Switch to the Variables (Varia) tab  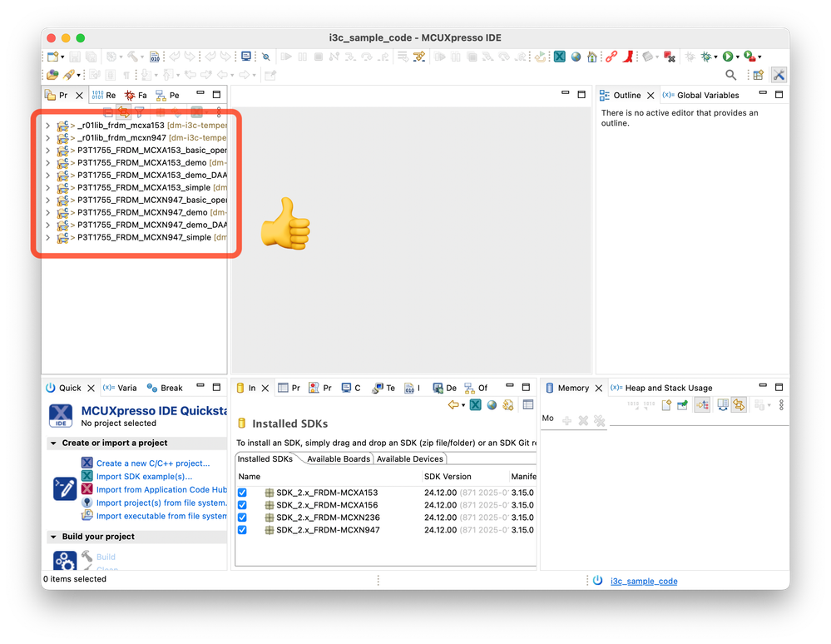[x=120, y=388]
